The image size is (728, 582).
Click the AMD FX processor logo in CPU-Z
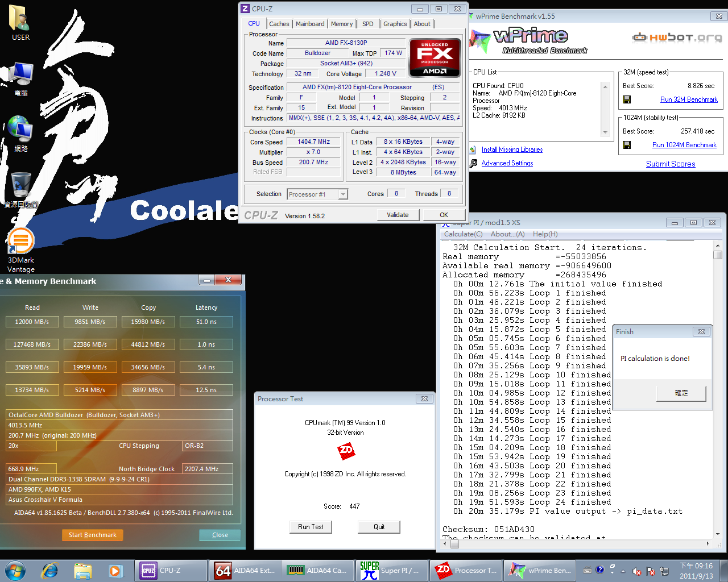(435, 57)
